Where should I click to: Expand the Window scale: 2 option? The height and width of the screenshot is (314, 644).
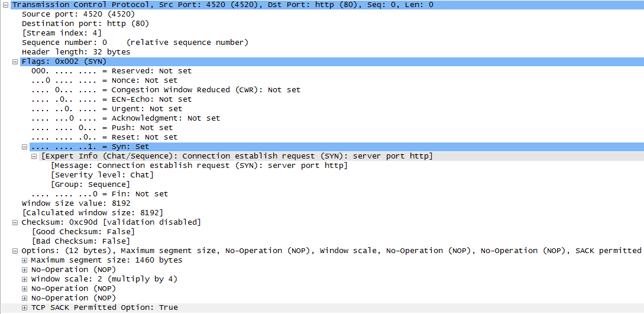[25, 279]
